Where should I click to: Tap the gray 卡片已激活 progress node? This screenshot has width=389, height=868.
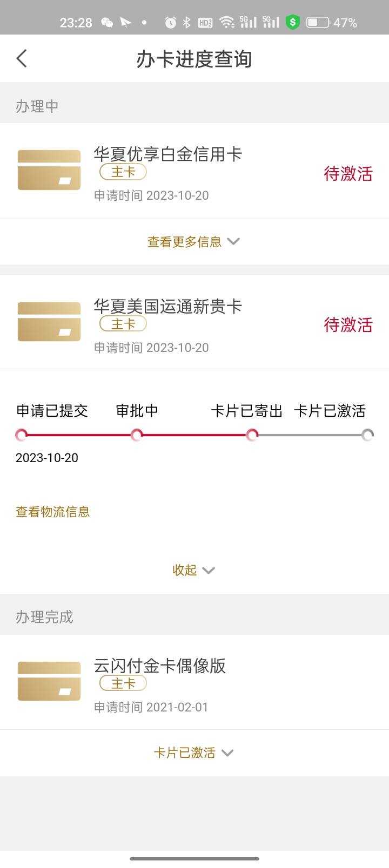click(367, 435)
